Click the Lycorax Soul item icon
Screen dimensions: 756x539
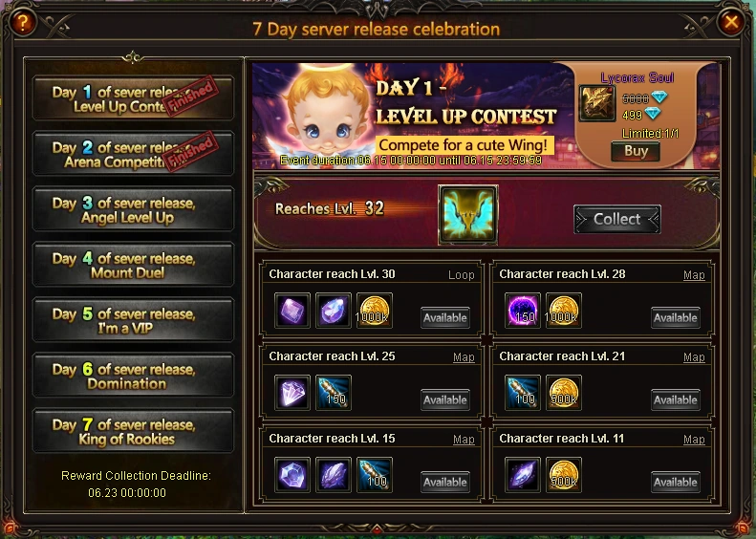click(597, 103)
